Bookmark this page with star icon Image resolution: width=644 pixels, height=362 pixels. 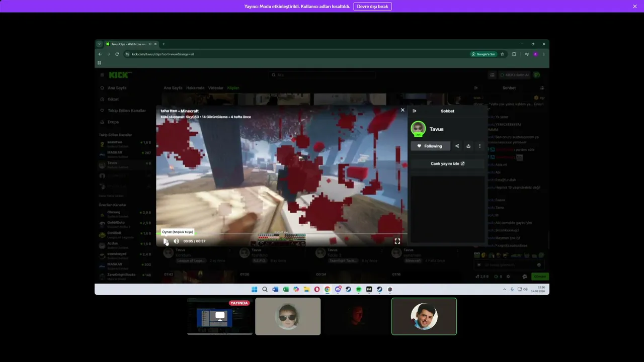pyautogui.click(x=502, y=54)
